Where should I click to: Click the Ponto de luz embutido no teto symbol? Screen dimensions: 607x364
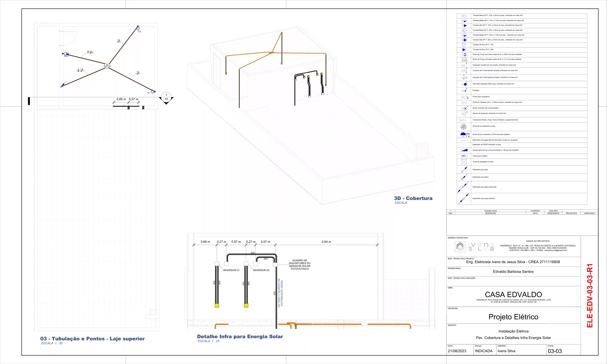[464, 127]
